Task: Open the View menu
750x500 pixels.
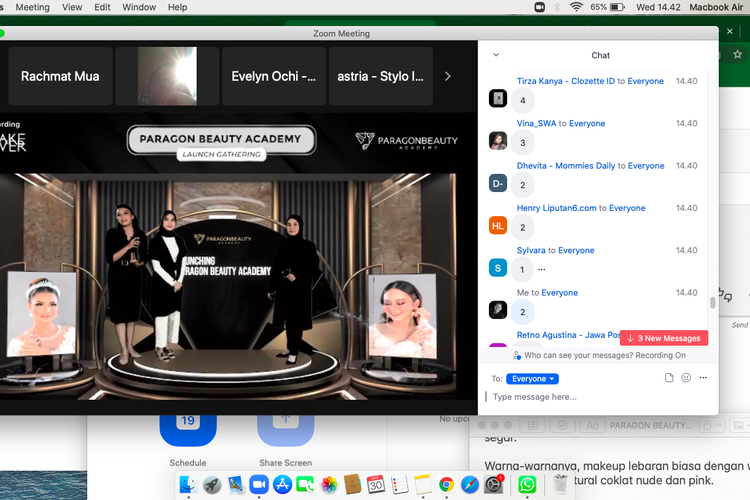Action: coord(72,7)
